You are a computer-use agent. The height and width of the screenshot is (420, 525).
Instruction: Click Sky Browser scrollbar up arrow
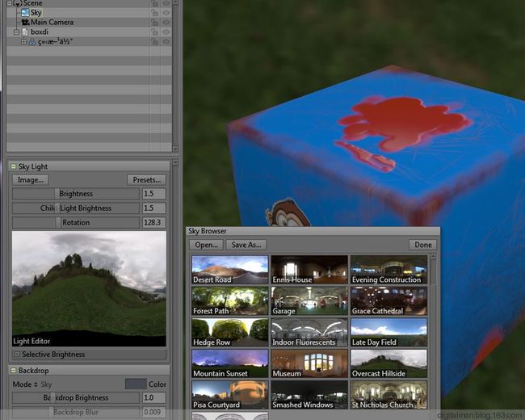(x=433, y=256)
